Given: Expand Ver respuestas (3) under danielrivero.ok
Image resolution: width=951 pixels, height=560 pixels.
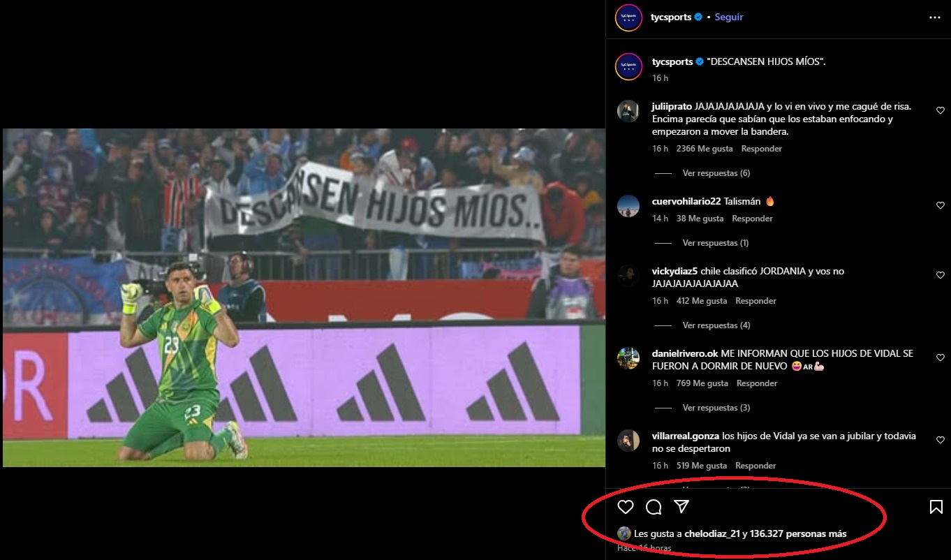Looking at the screenshot, I should pyautogui.click(x=716, y=408).
